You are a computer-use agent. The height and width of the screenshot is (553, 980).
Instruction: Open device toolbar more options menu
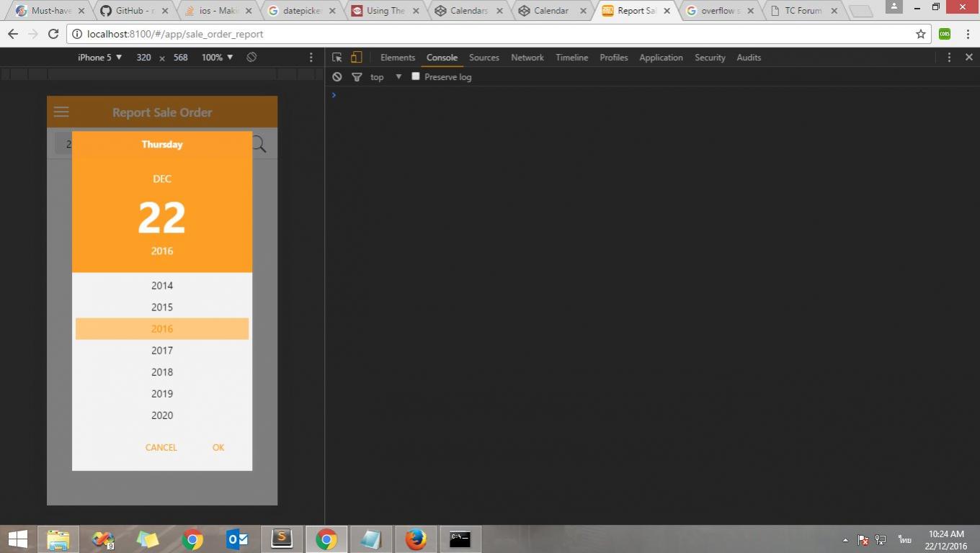coord(311,58)
